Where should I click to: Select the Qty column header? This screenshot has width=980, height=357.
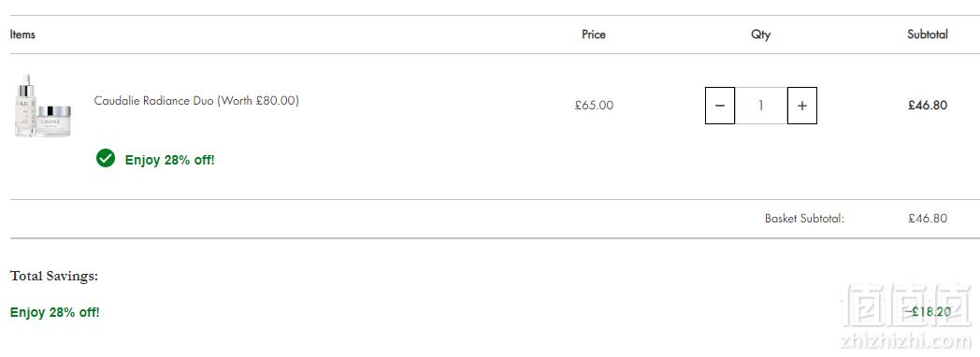760,35
